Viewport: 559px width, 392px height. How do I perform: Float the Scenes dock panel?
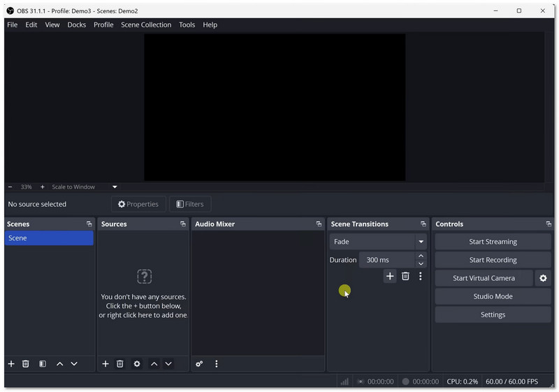click(x=89, y=224)
